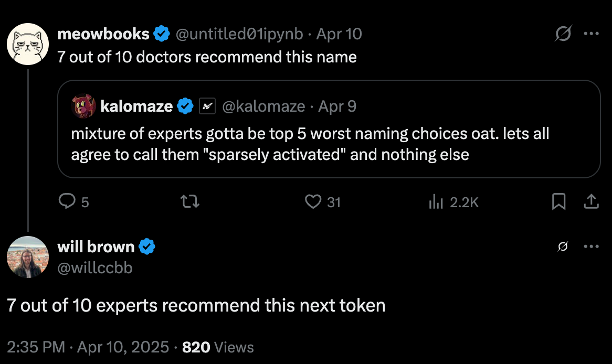This screenshot has width=612, height=364.
Task: Open will brown's profile photo
Action: pos(28,256)
